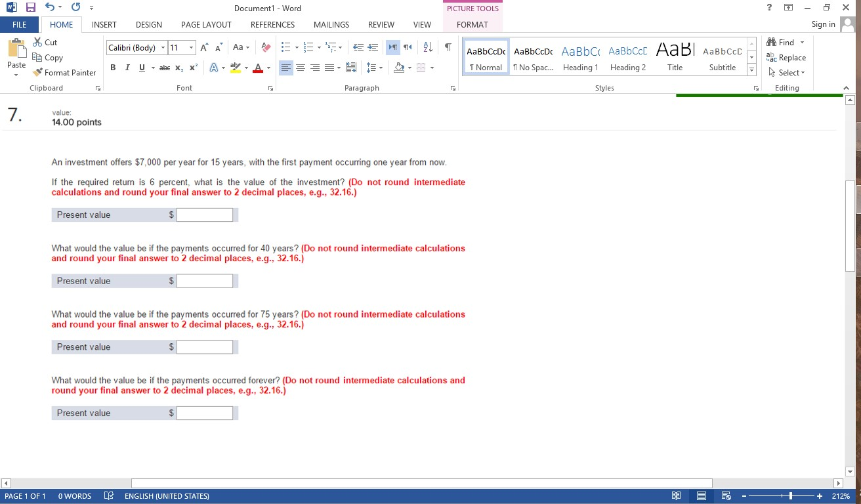Click the Format Painter button
Screen dimensions: 861x504
(x=64, y=72)
